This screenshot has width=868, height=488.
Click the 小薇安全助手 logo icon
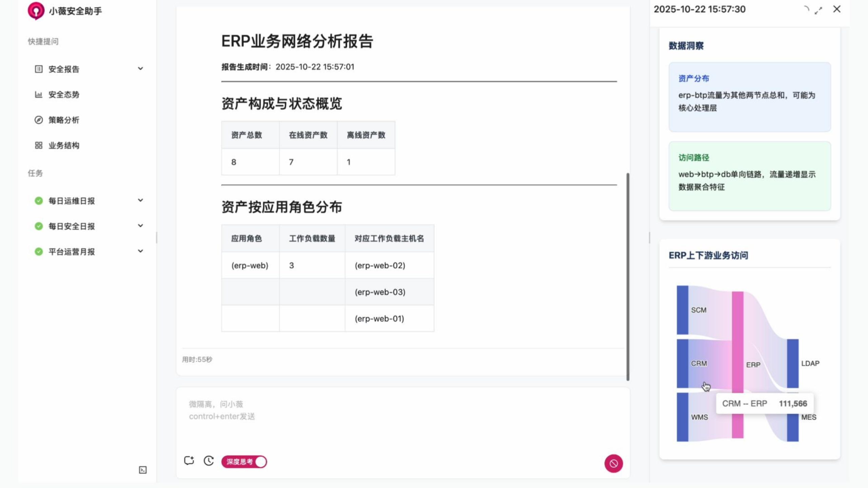pos(36,11)
